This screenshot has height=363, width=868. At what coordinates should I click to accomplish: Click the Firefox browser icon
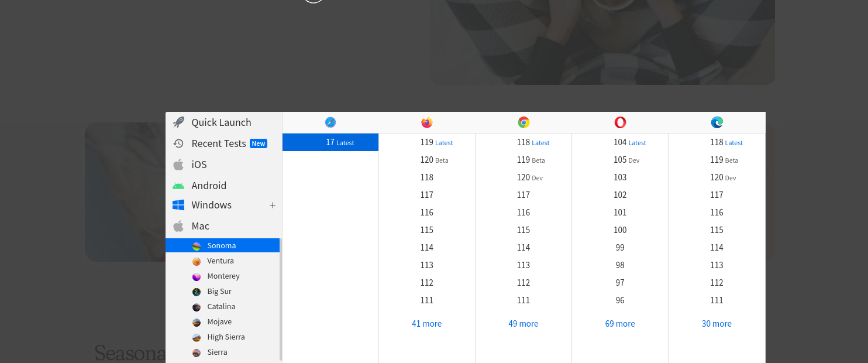pos(427,122)
